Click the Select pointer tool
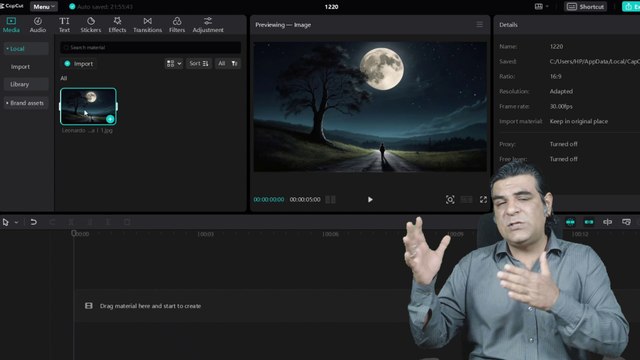The height and width of the screenshot is (360, 640). point(5,222)
